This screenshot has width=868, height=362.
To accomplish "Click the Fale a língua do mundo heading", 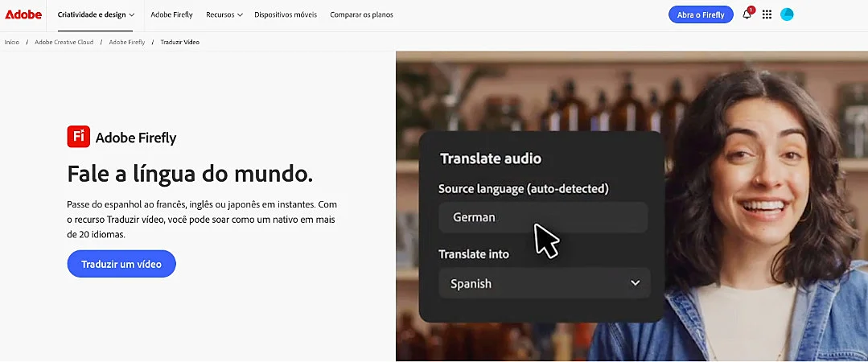I will click(190, 174).
